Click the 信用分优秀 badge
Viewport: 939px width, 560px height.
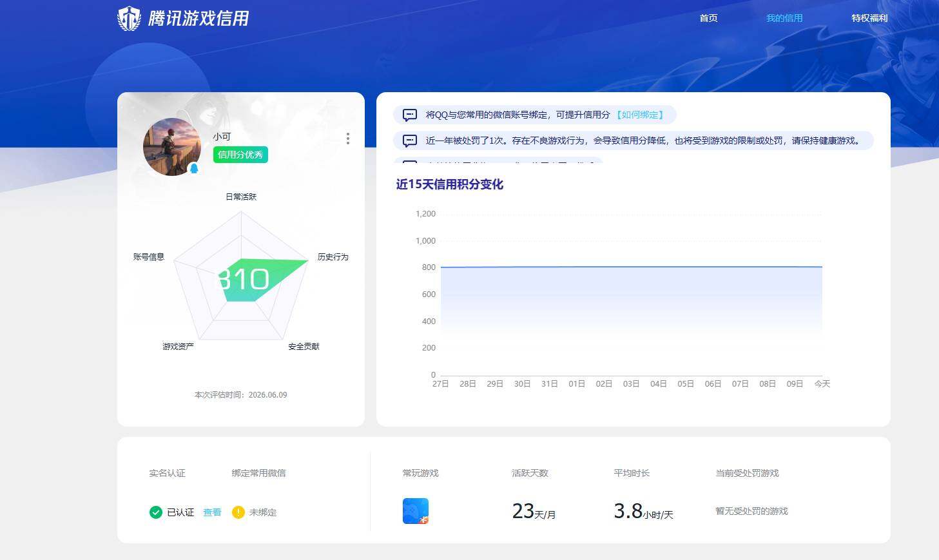[x=240, y=155]
